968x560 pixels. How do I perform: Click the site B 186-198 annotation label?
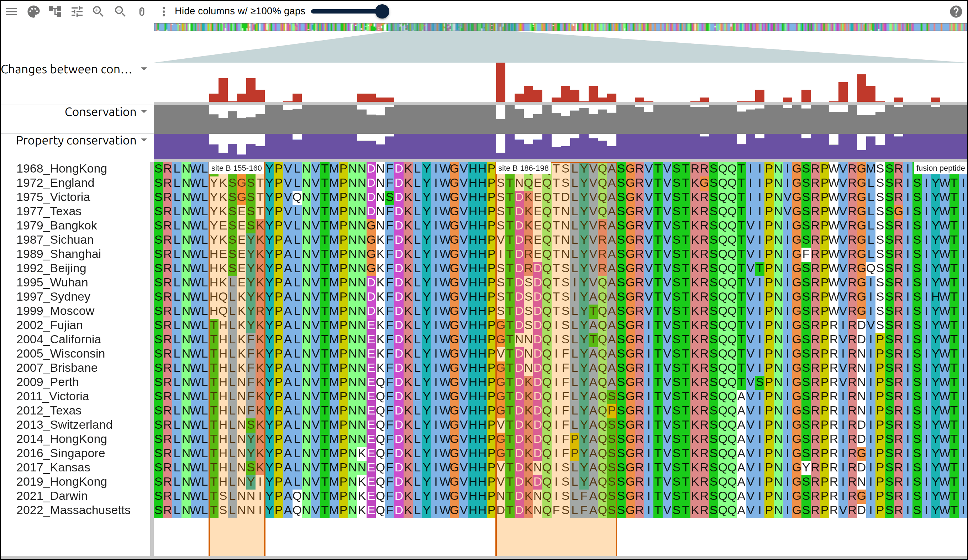tap(523, 168)
